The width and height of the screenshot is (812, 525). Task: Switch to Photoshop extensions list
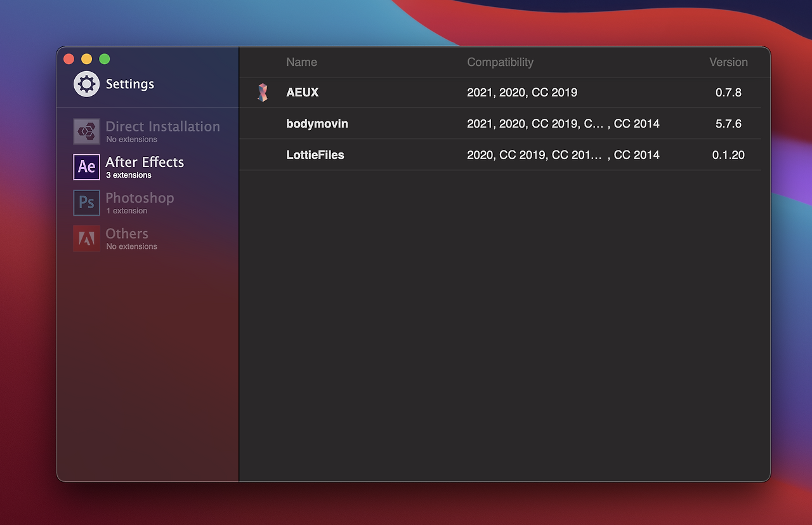140,197
